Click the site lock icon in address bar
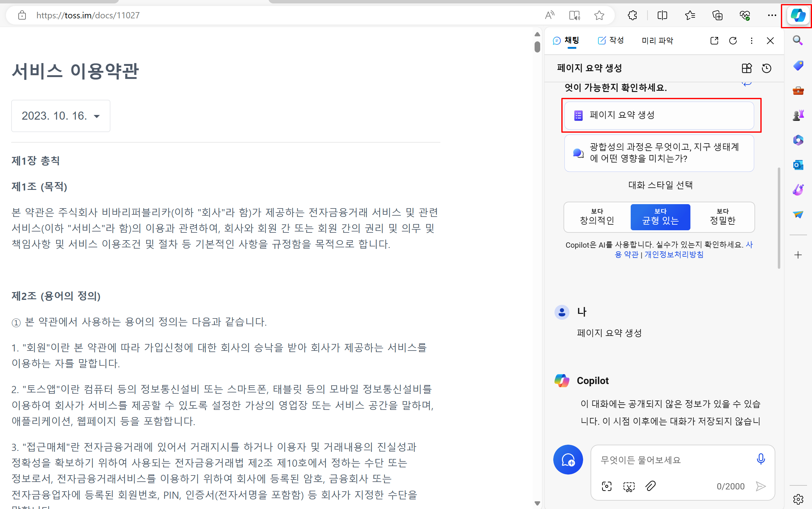This screenshot has height=509, width=812. pos(22,15)
